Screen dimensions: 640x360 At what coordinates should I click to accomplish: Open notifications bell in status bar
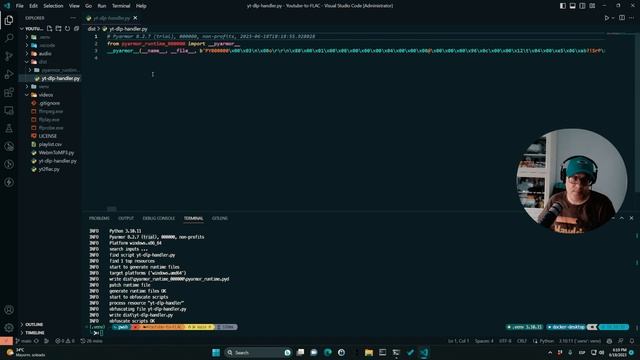[x=632, y=341]
